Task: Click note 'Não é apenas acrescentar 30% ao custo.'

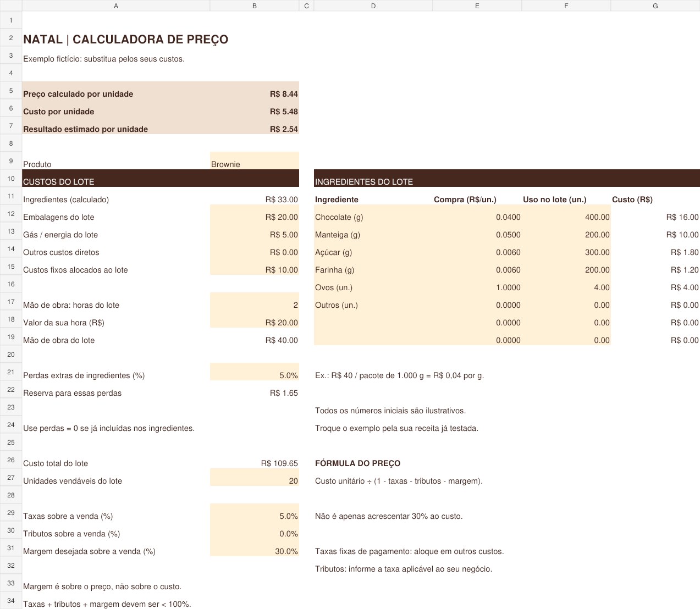Action: click(389, 516)
